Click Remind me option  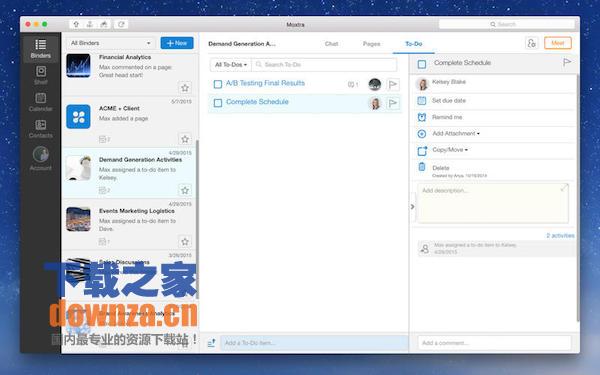[x=447, y=117]
